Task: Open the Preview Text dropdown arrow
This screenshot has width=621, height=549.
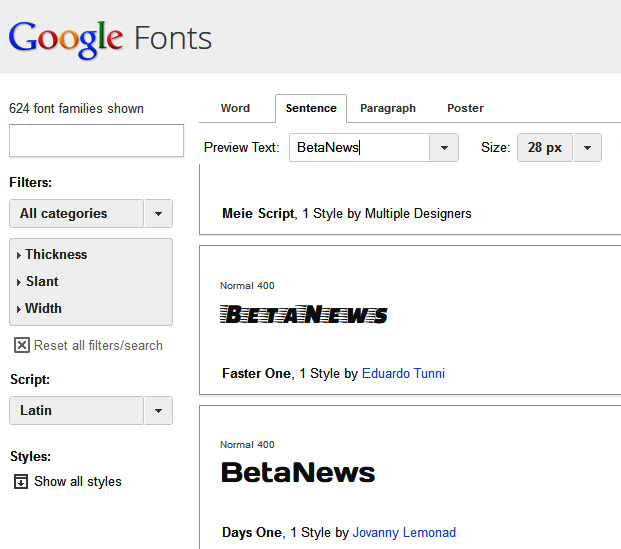Action: [x=444, y=147]
